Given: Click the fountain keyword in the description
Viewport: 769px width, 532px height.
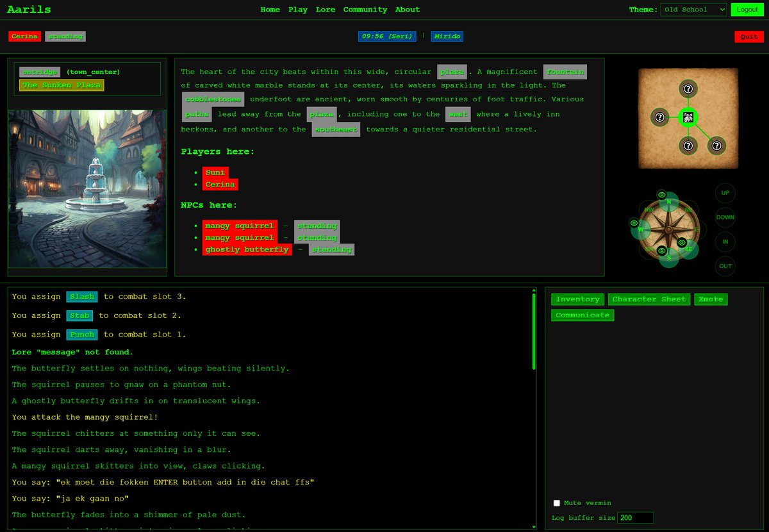Looking at the screenshot, I should click(x=565, y=72).
